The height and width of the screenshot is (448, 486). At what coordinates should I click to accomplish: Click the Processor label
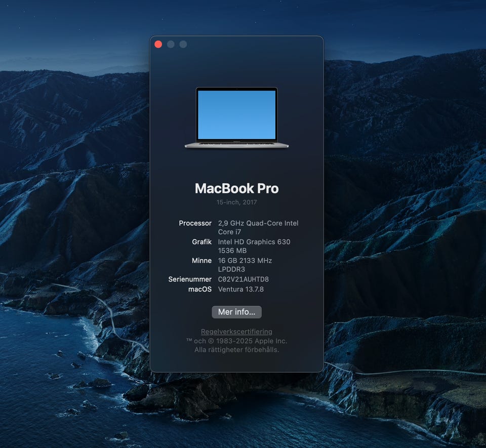[195, 223]
